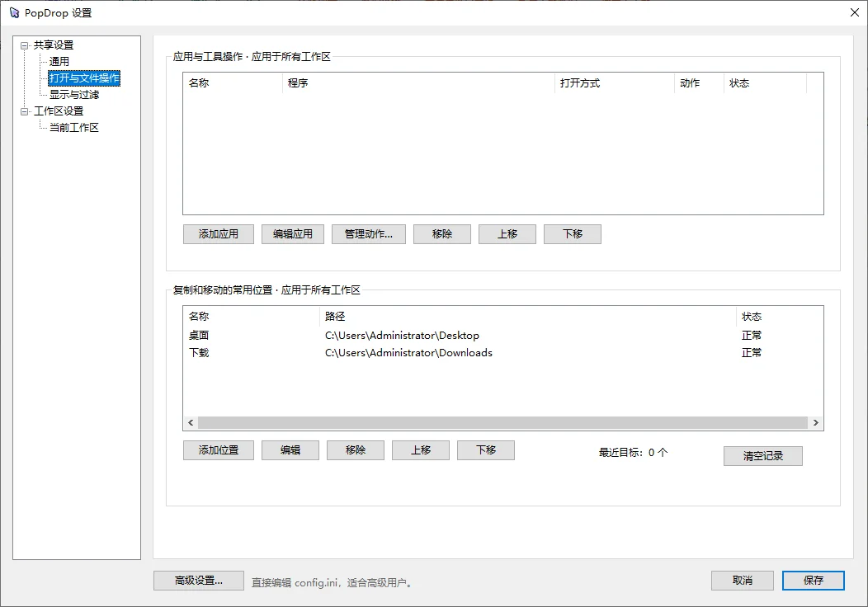Screen dimensions: 868x607
Task: Collapse the 工作区设置 tree node
Action: pos(25,112)
